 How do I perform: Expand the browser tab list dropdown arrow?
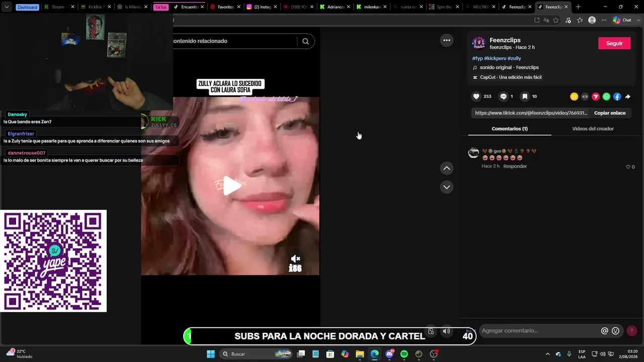point(7,7)
